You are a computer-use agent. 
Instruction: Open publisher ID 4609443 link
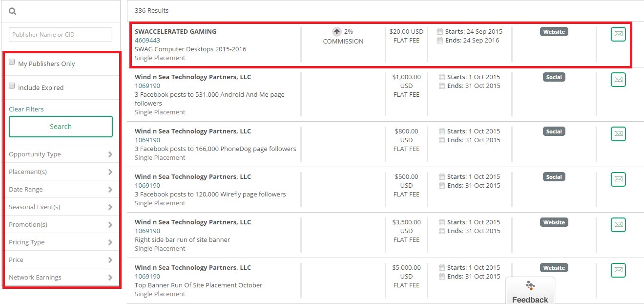(x=147, y=40)
